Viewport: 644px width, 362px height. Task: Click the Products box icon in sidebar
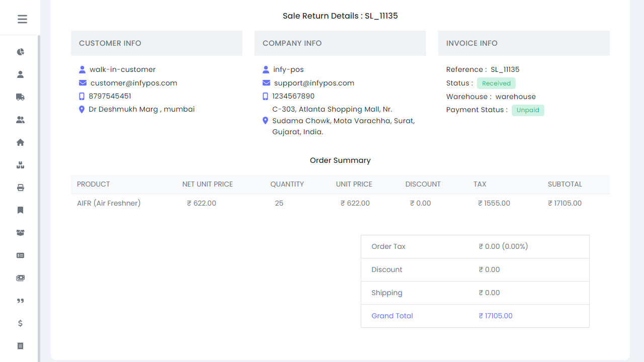[x=20, y=165]
